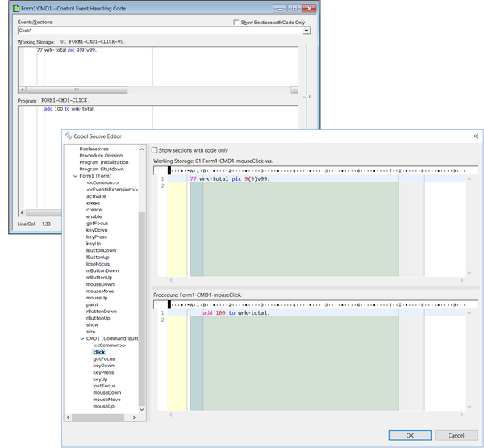Click 'add 100 to wrk-total.' in Form1:CMD1 Program pane
484x448 pixels.
69,109
